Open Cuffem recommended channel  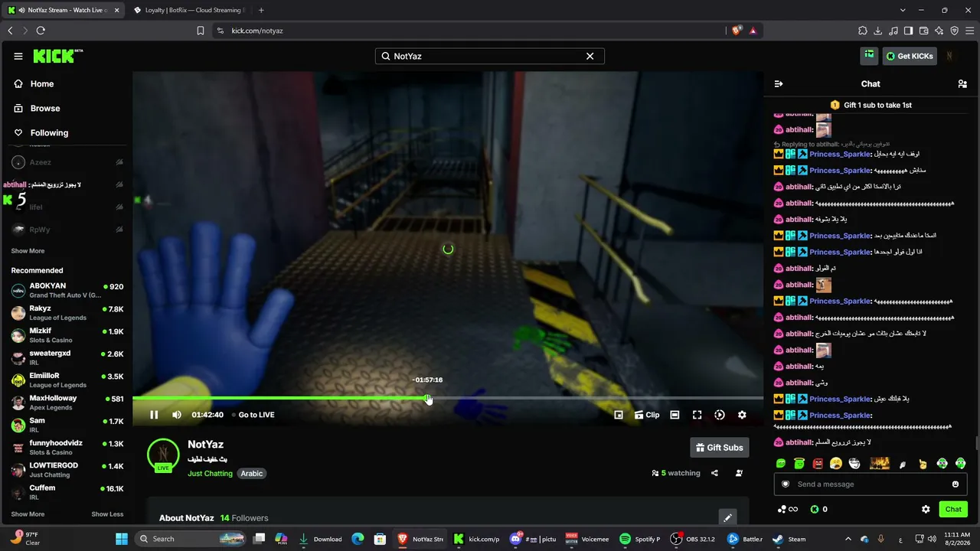coord(67,492)
